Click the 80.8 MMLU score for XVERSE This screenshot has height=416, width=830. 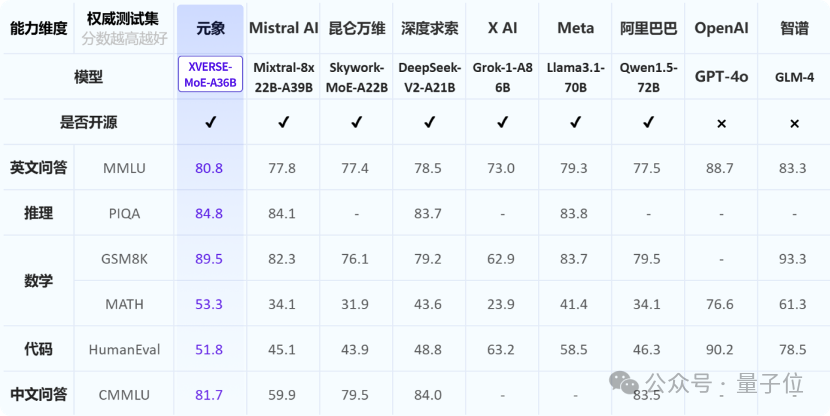point(209,168)
